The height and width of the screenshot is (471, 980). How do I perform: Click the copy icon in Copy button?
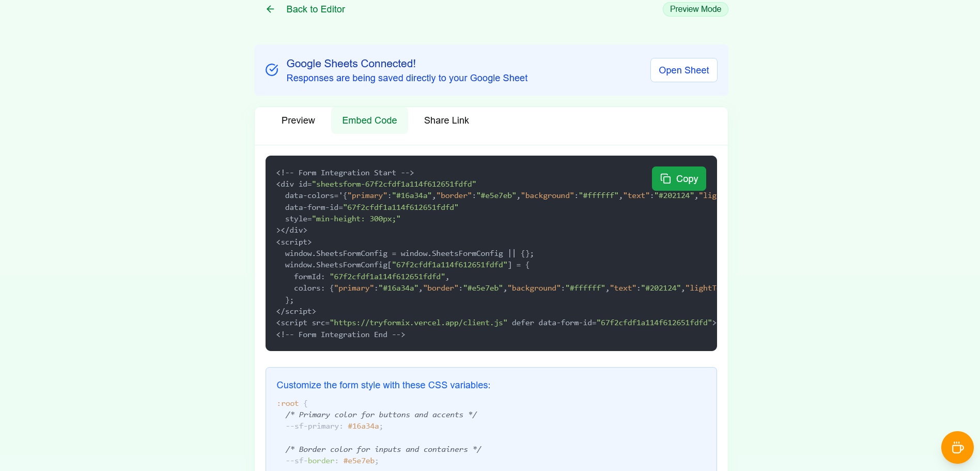(x=665, y=179)
